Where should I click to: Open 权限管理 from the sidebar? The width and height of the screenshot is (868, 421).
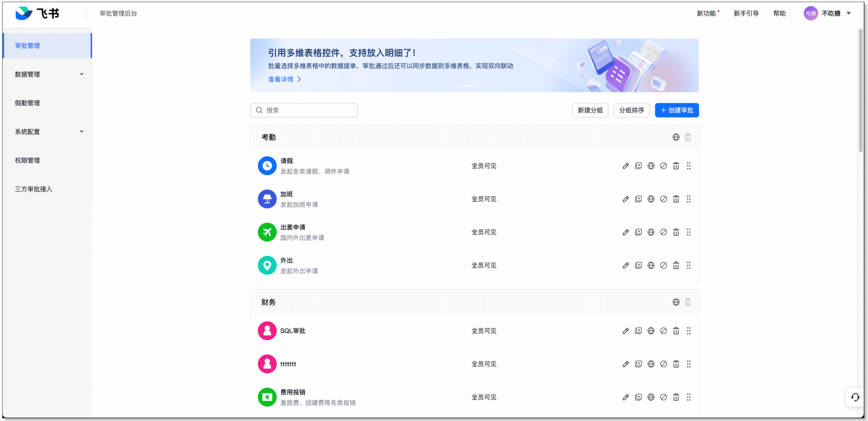(28, 160)
